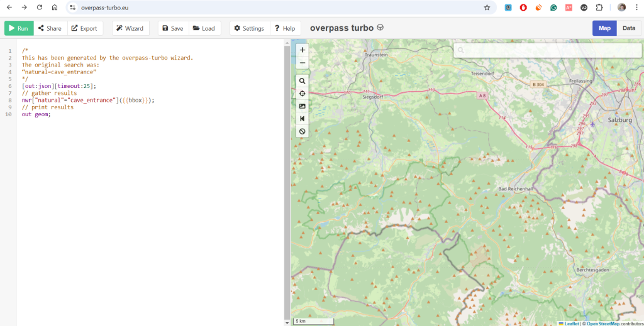Click the green Grammarly extension icon

(x=553, y=8)
